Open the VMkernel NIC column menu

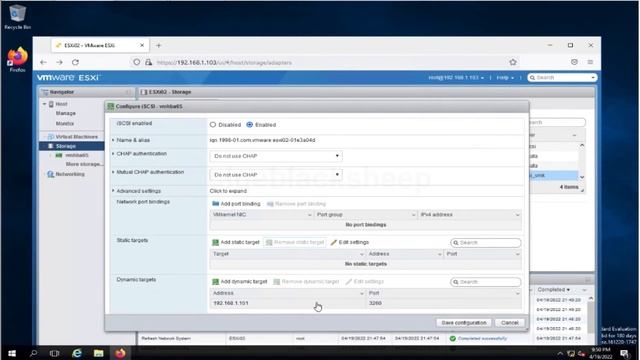[x=309, y=215]
